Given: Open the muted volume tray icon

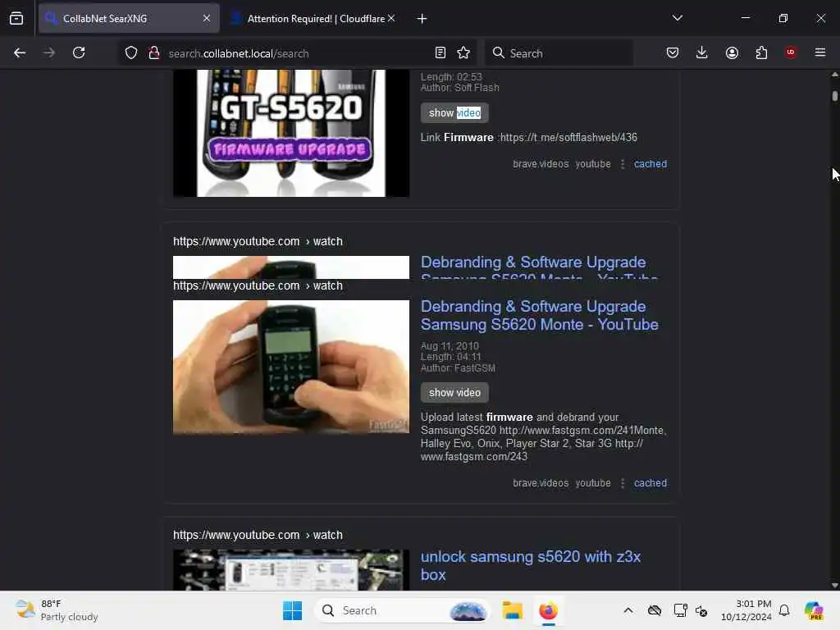Looking at the screenshot, I should click(701, 610).
